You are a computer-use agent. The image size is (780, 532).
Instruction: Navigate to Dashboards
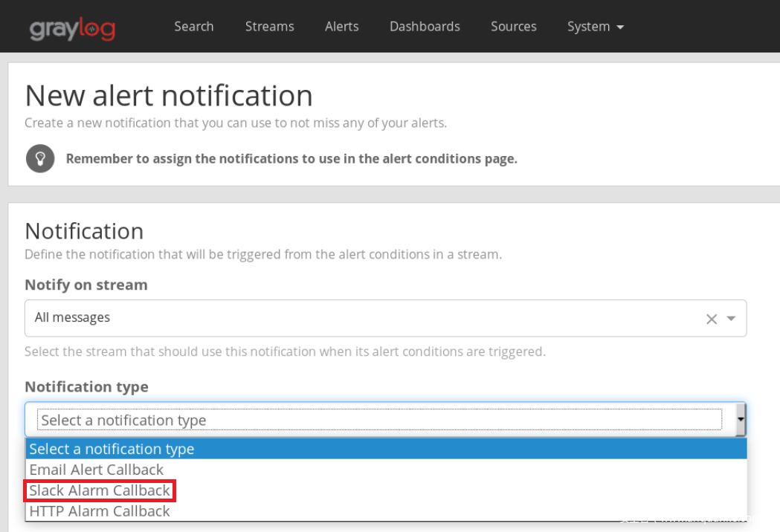click(x=425, y=26)
